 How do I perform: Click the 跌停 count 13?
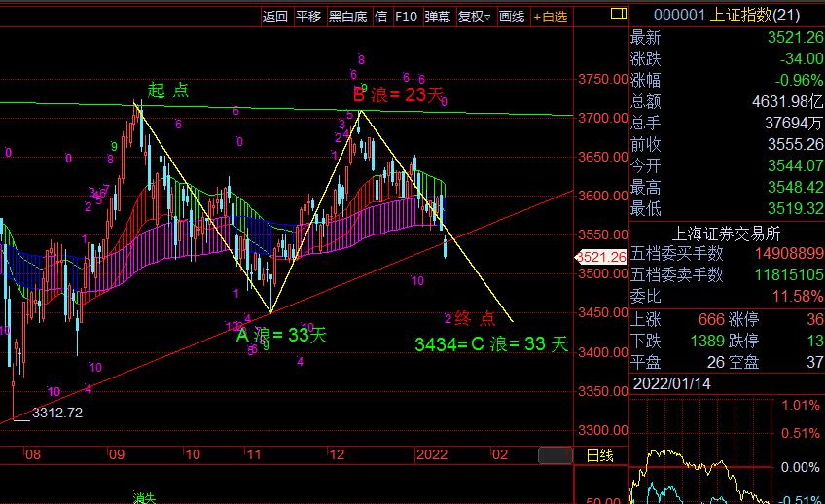coord(815,341)
